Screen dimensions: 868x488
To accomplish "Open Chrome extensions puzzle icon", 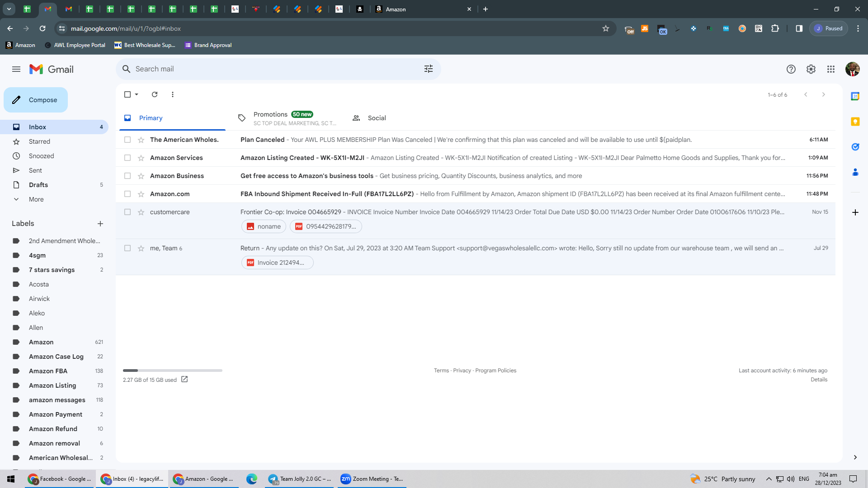I will pos(775,28).
